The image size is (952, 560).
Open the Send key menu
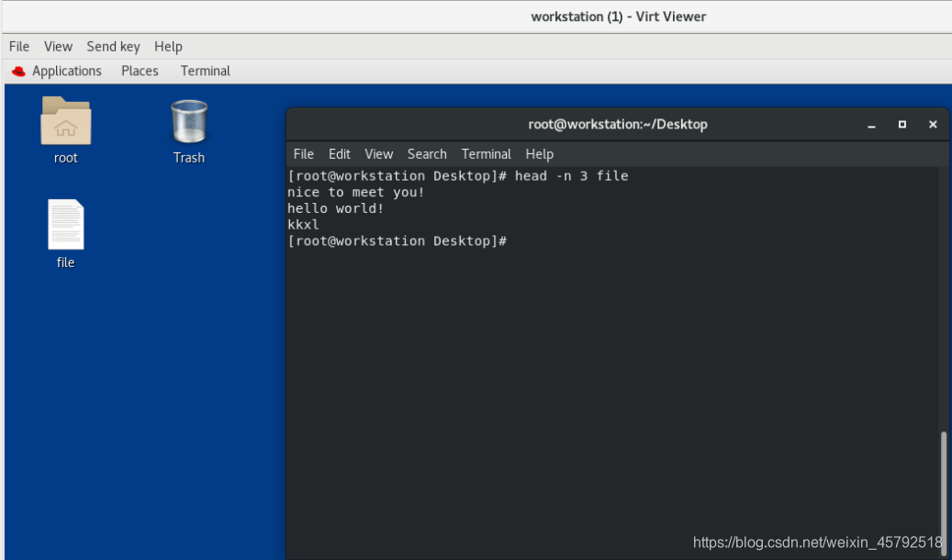tap(114, 46)
